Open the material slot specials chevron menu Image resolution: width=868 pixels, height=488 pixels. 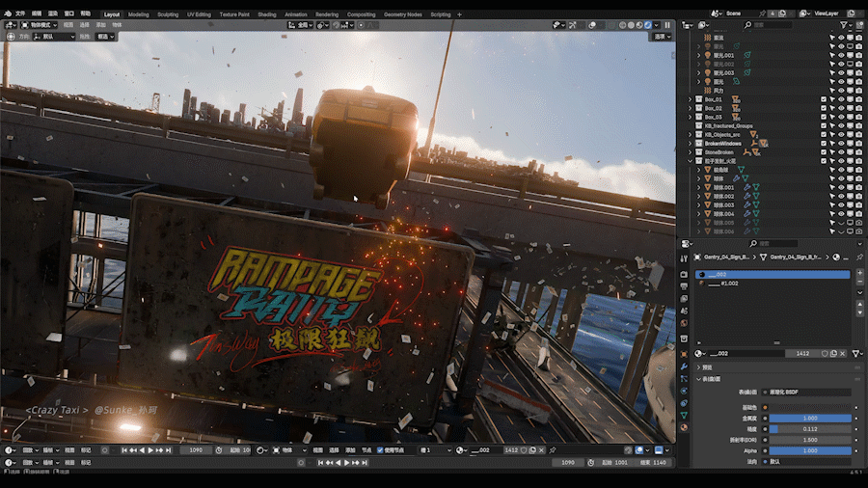point(859,293)
